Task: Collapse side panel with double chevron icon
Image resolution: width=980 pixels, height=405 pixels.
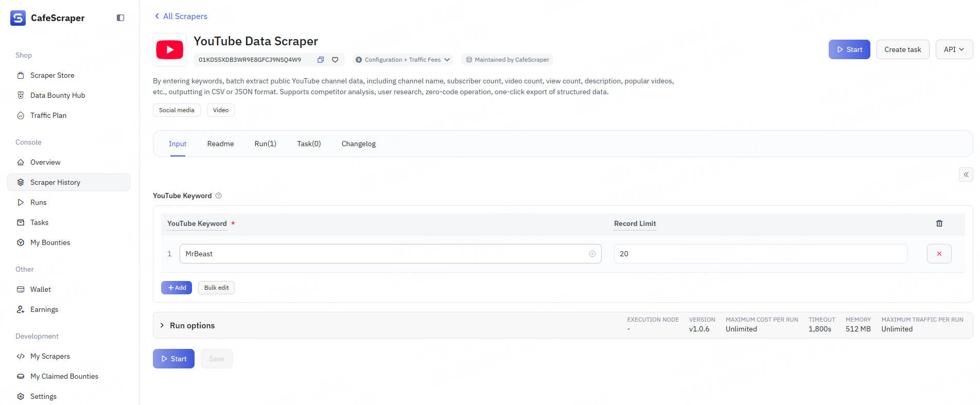Action: [x=966, y=174]
